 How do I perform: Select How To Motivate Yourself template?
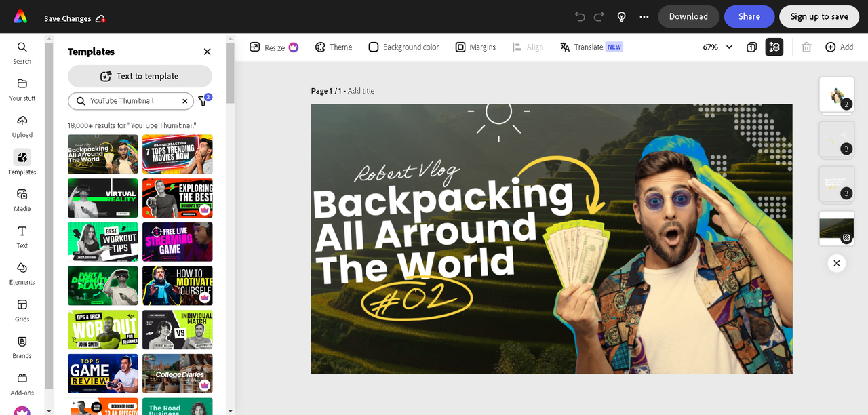[x=178, y=285]
